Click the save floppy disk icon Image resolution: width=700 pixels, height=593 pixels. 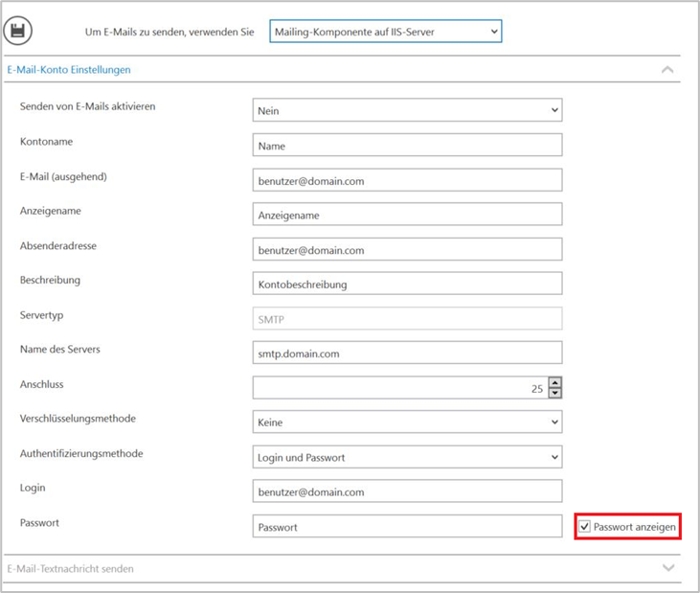pos(17,31)
